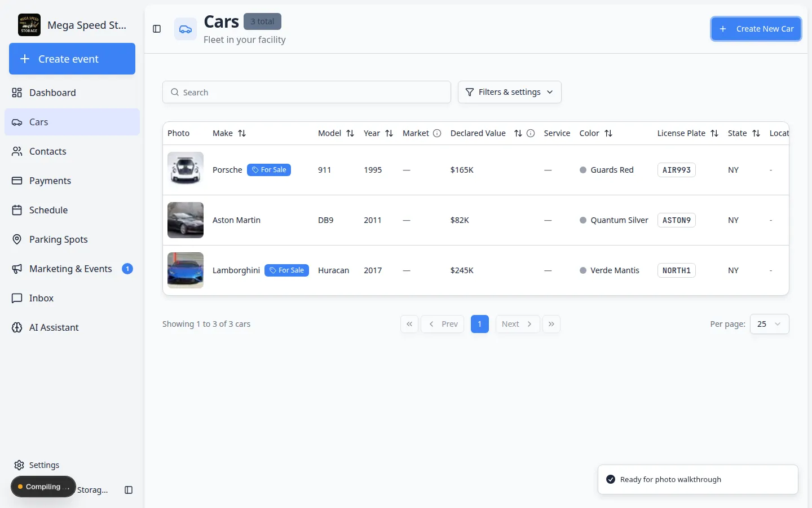812x508 pixels.
Task: Open the Lamborghini Huracan photo thumbnail
Action: pyautogui.click(x=186, y=270)
